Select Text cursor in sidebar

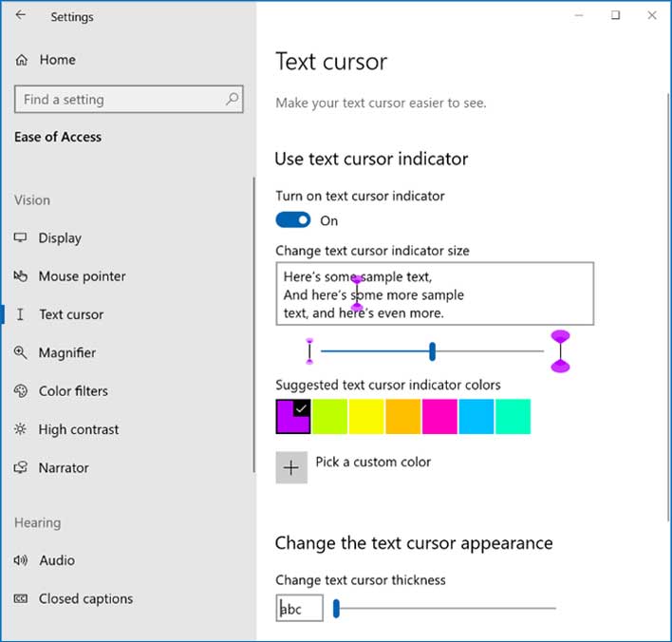pos(71,314)
